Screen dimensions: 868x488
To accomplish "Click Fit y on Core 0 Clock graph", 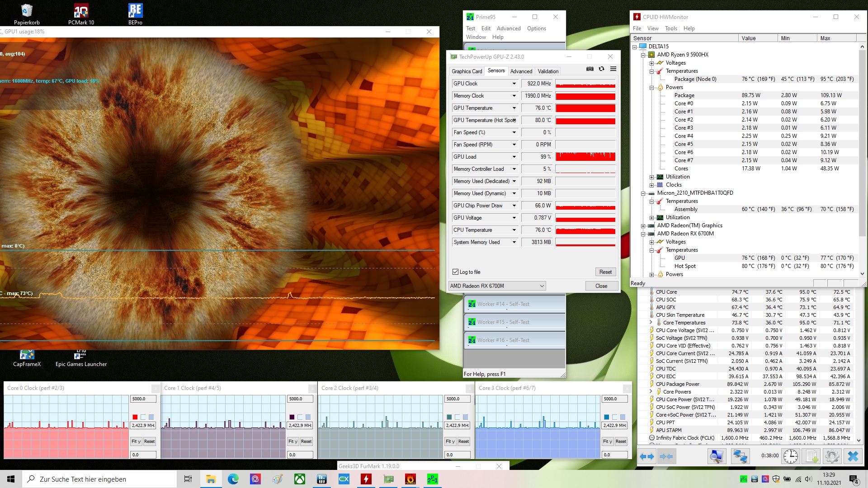I will click(x=136, y=441).
